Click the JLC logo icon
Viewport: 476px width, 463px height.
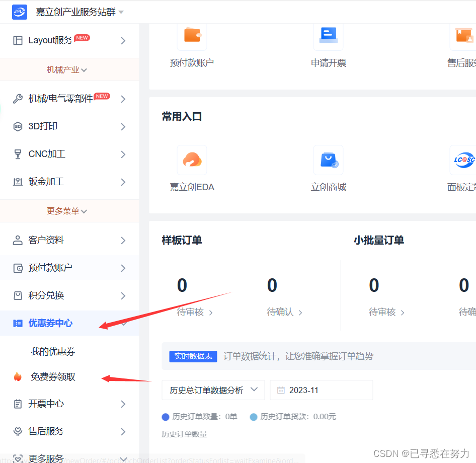pos(20,12)
